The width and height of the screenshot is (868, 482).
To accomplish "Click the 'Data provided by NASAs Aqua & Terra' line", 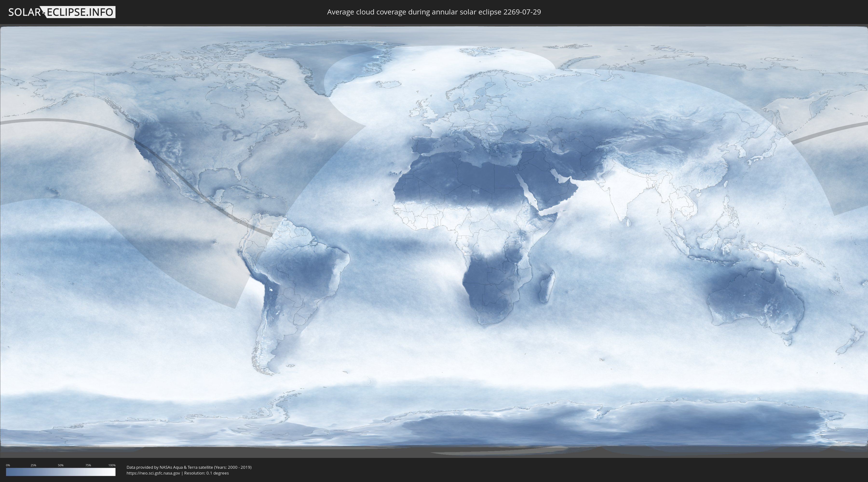I will pos(189,467).
